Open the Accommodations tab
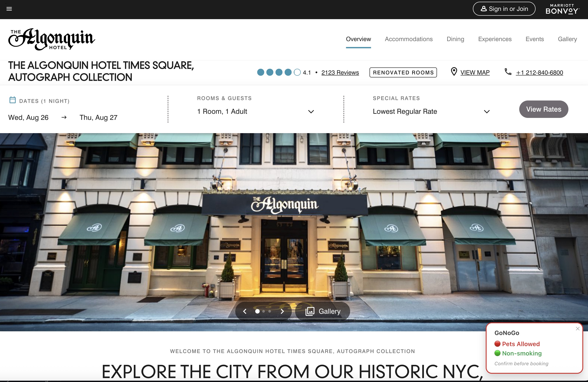Screen dimensions: 588x382 point(409,39)
